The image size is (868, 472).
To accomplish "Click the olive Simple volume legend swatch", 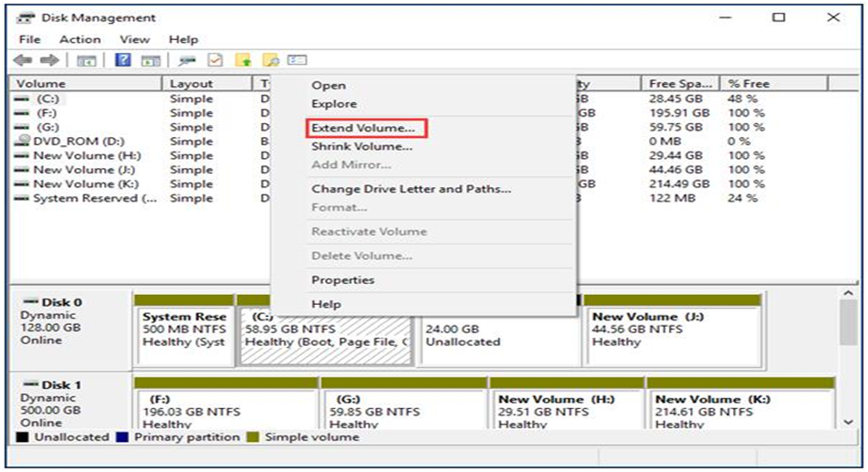I will click(x=253, y=437).
